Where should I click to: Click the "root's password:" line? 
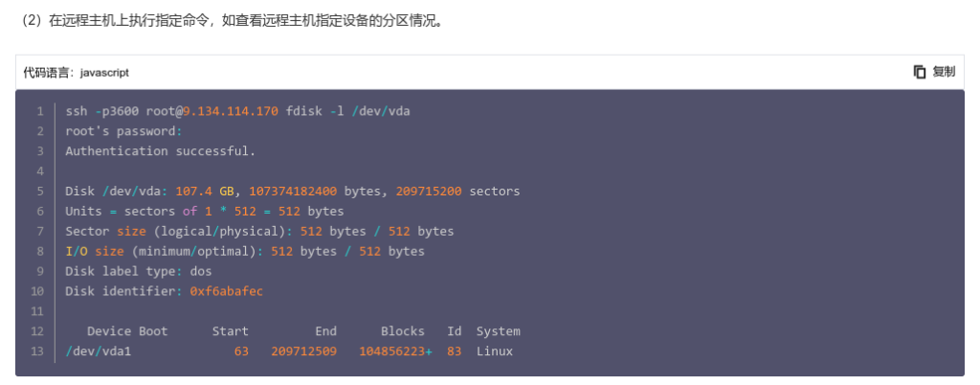pos(123,131)
